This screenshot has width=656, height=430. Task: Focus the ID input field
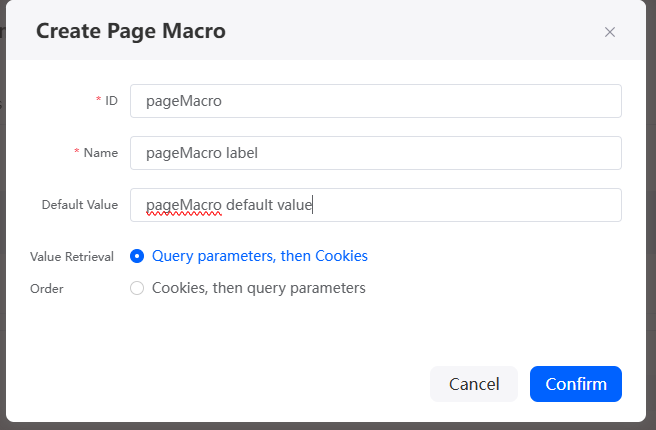(376, 101)
